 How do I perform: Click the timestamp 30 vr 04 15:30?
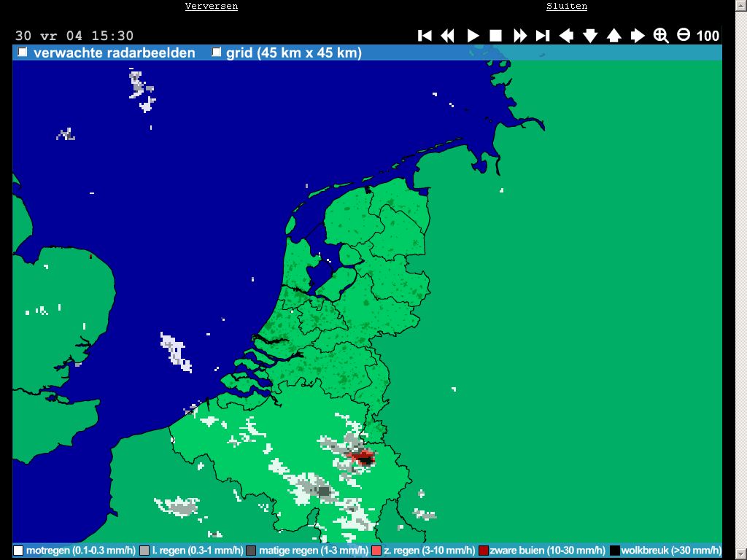tap(74, 36)
